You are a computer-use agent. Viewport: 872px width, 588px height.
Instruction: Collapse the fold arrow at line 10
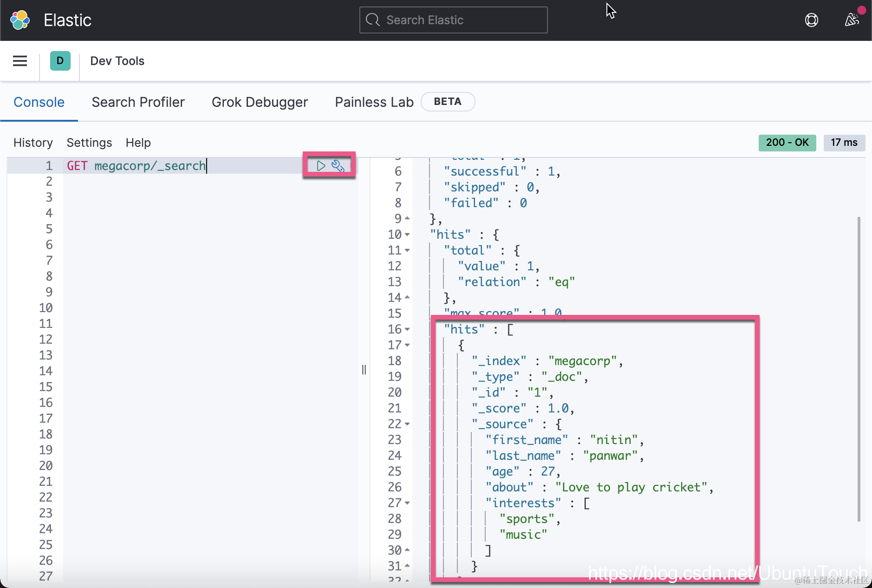pos(407,235)
